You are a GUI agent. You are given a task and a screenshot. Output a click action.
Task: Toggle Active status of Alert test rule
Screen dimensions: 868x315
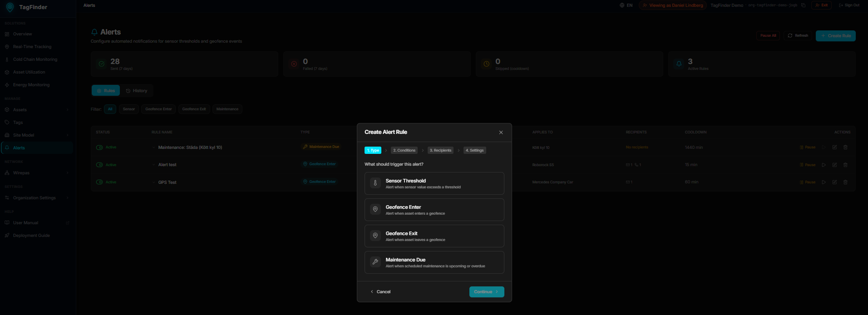(99, 165)
